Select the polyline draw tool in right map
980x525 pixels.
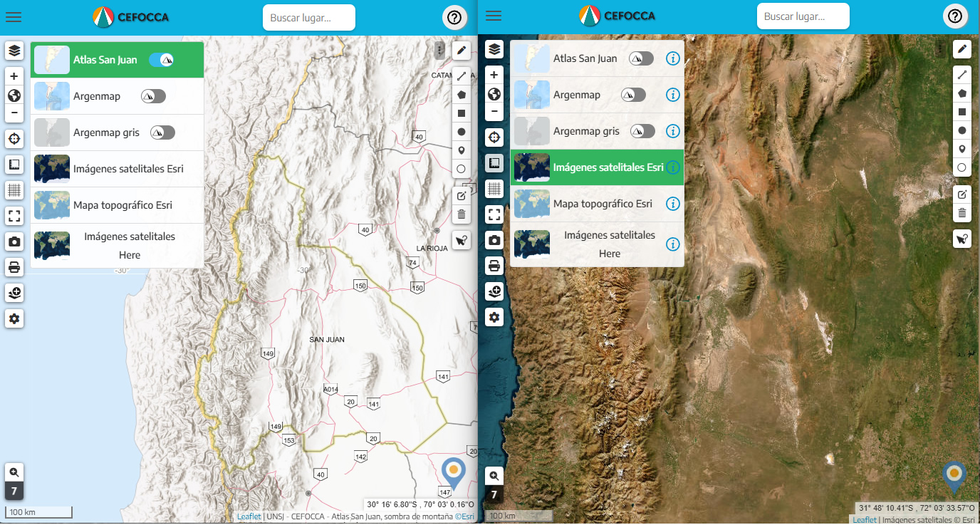point(962,74)
